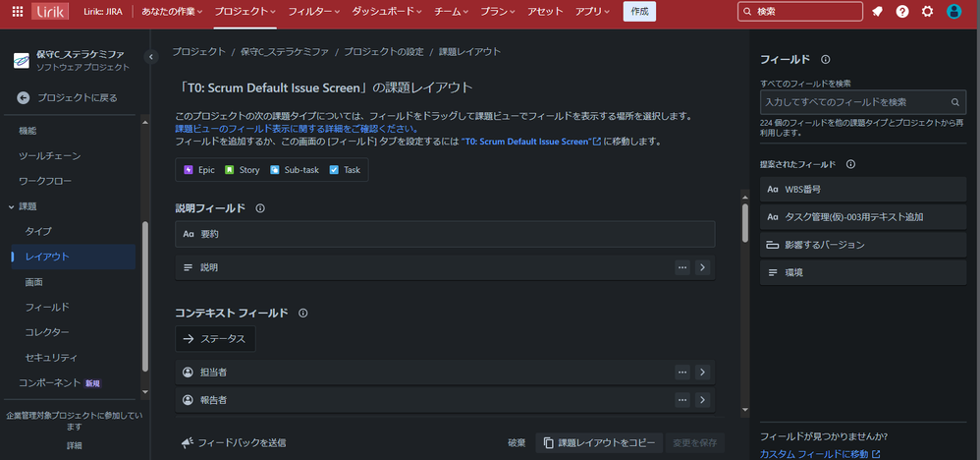Image resolution: width=980 pixels, height=460 pixels.
Task: Click the 変更を保存 button
Action: pos(695,443)
